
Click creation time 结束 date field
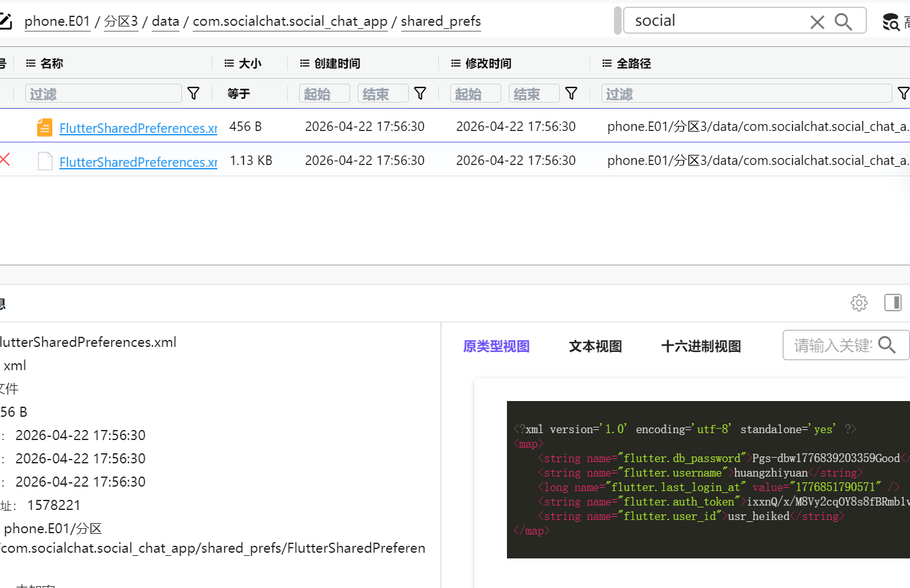coord(383,94)
